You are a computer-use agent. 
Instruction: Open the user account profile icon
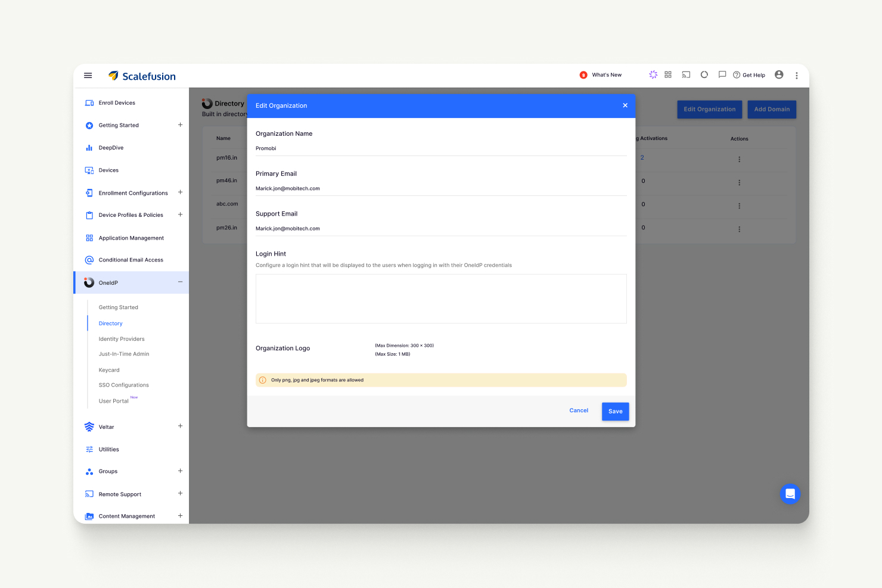pyautogui.click(x=779, y=74)
